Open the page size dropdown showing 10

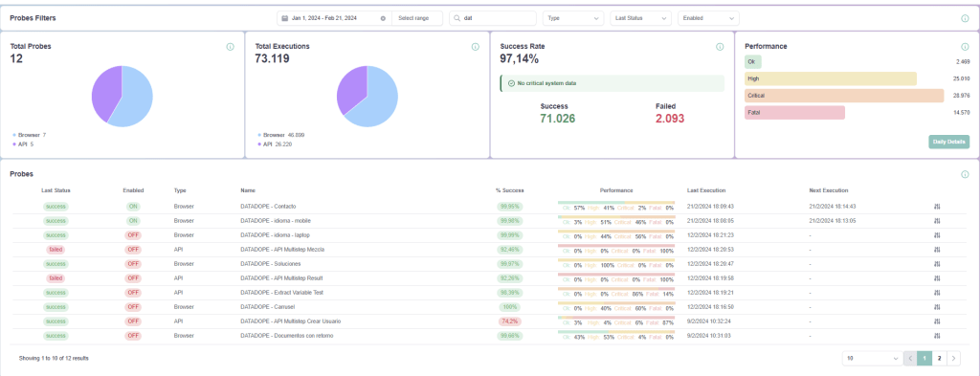click(x=872, y=358)
